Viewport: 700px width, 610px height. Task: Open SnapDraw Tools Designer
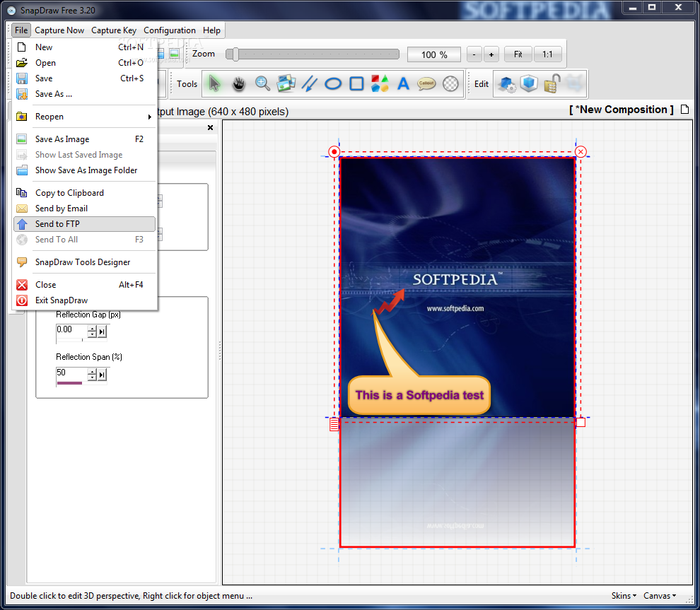click(85, 262)
